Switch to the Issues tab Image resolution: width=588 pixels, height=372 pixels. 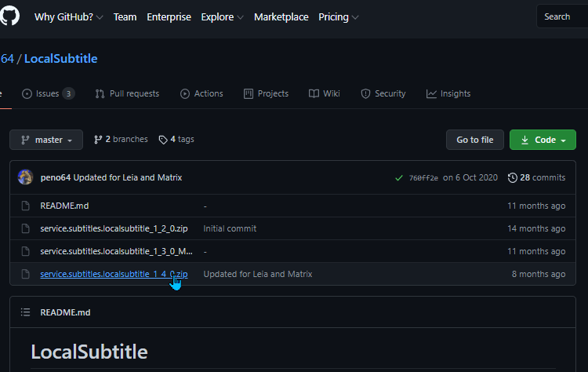tap(48, 93)
